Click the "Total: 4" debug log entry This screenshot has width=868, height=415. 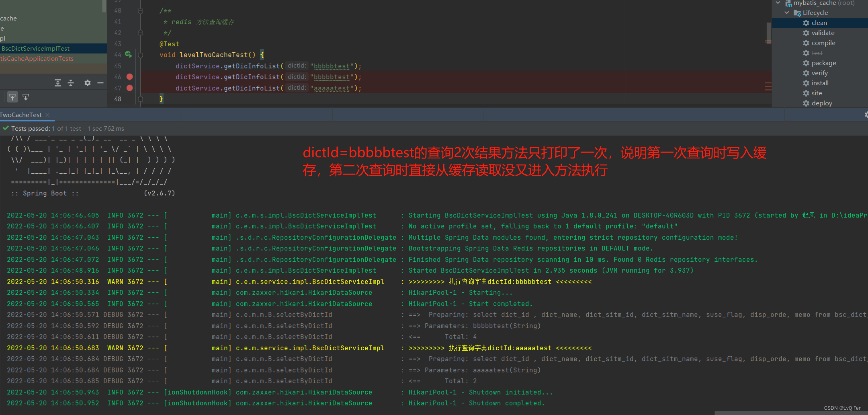coord(461,337)
